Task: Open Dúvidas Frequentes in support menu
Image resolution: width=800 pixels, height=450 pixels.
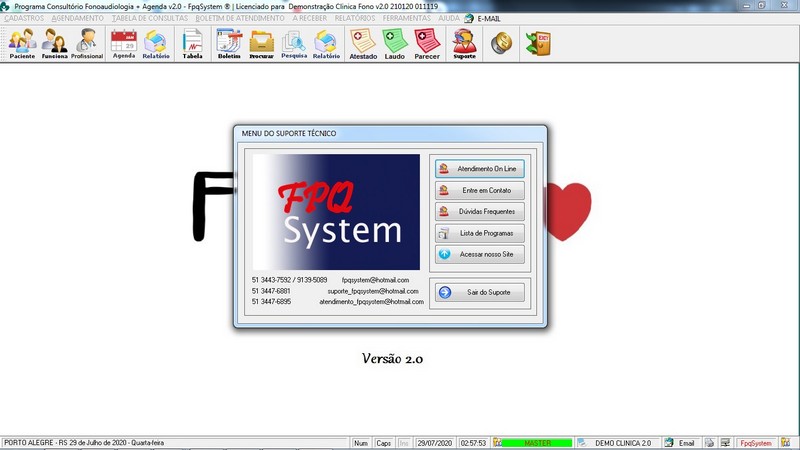Action: [480, 212]
